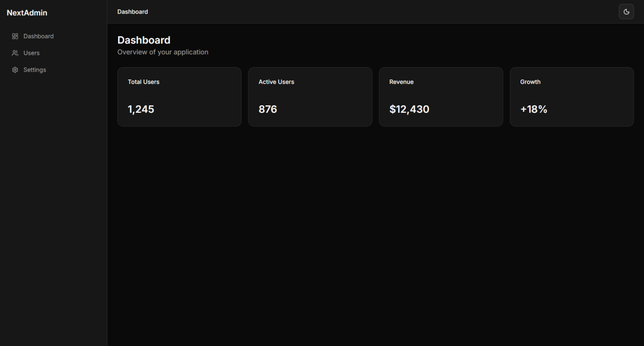Click the +18% growth value
The image size is (644, 346).
(x=533, y=110)
